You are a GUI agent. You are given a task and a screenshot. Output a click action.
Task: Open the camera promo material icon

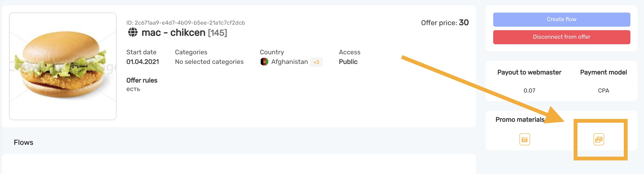coord(524,139)
